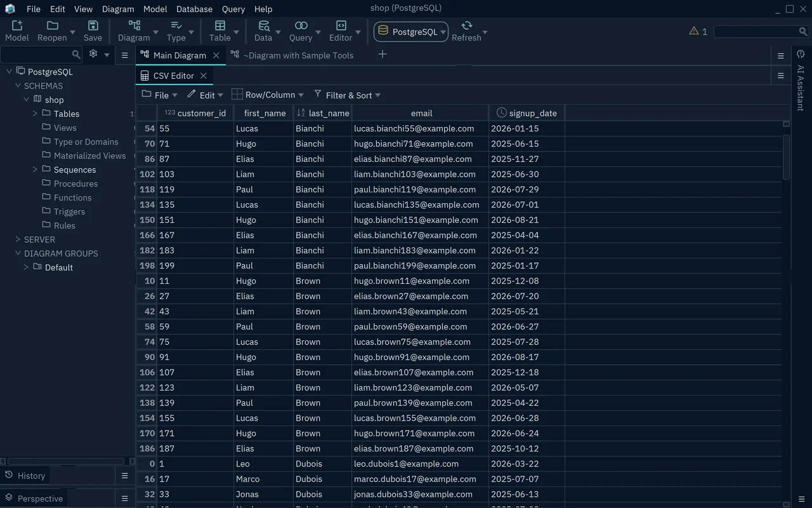Click the warning notification icon
The height and width of the screenshot is (508, 812).
(x=694, y=31)
